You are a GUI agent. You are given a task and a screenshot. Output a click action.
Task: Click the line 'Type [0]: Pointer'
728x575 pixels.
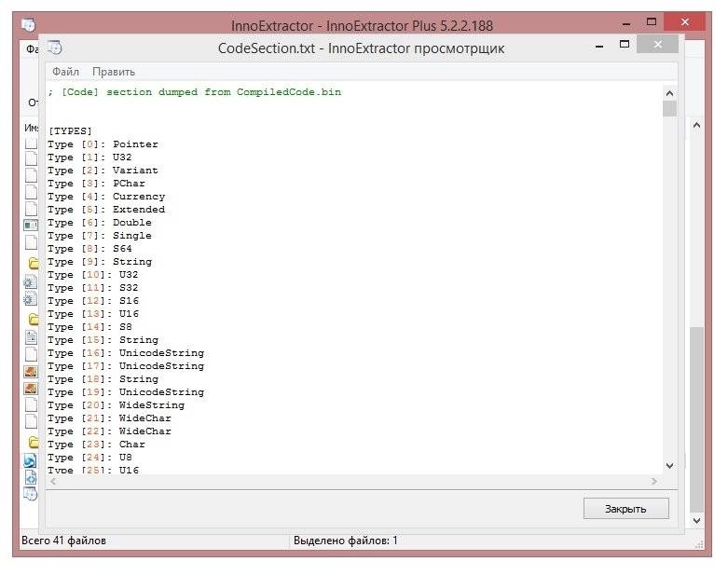click(103, 144)
